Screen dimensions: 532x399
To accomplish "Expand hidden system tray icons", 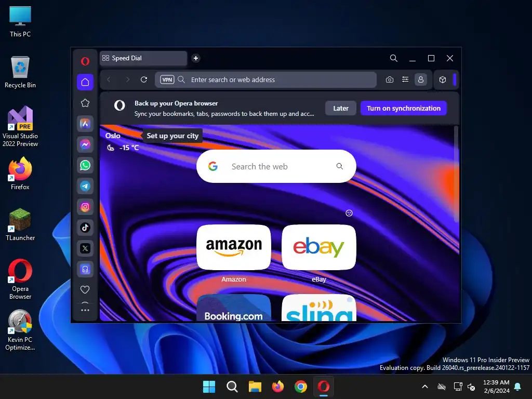I will tap(425, 387).
